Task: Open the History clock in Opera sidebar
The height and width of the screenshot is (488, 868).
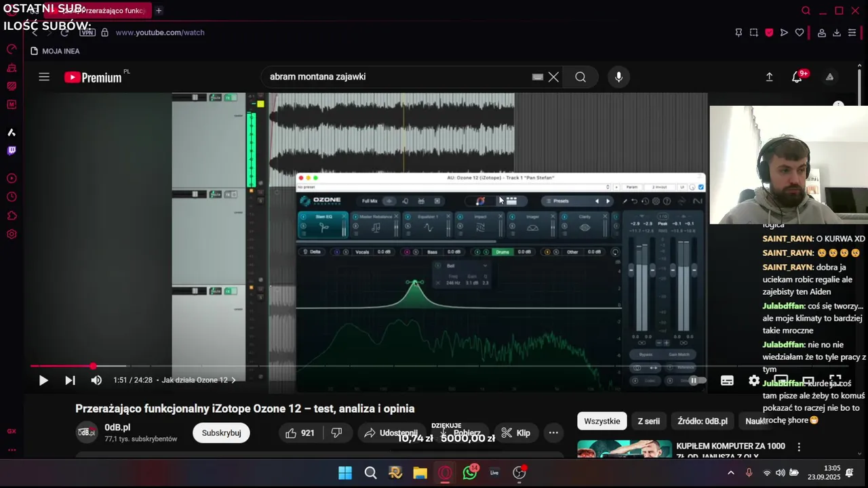Action: (12, 197)
